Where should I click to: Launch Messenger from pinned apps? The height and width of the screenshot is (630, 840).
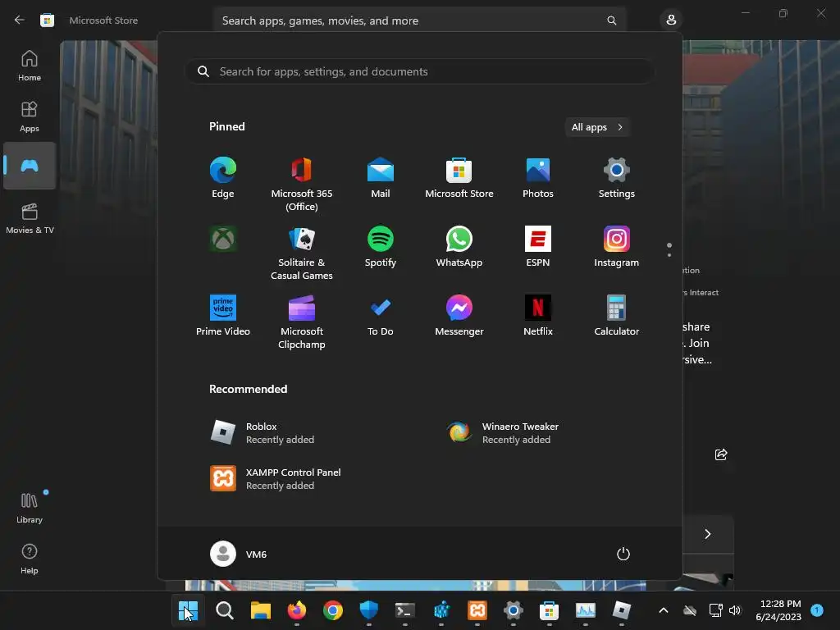click(x=459, y=316)
